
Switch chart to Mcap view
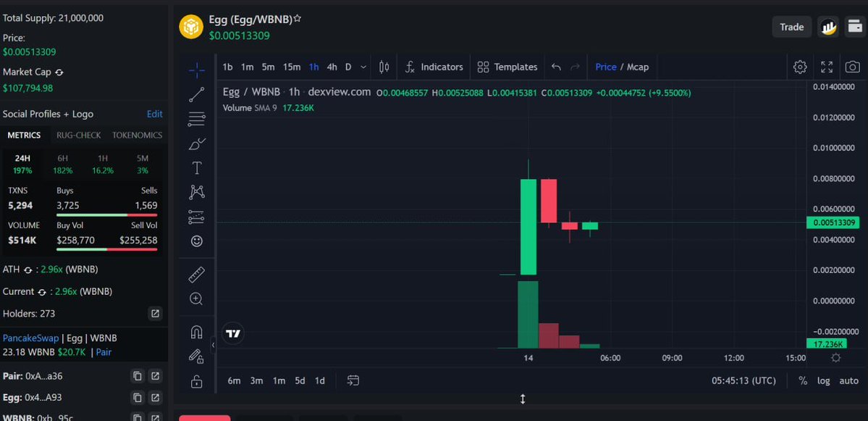[638, 67]
